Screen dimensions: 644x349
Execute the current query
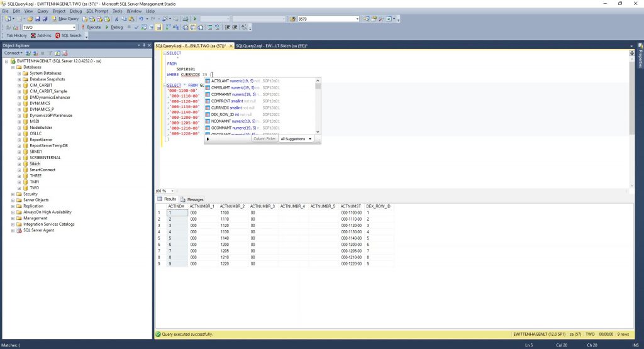coord(91,27)
